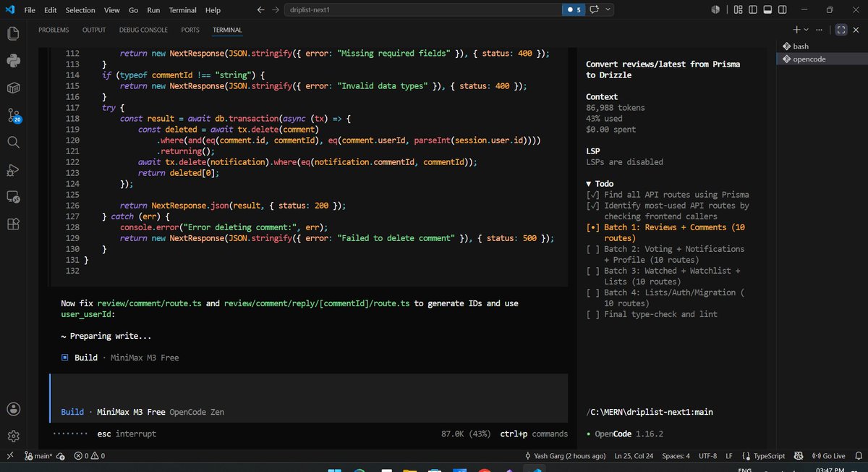Open the Accounts menu icon
This screenshot has height=472, width=868.
tap(12, 409)
